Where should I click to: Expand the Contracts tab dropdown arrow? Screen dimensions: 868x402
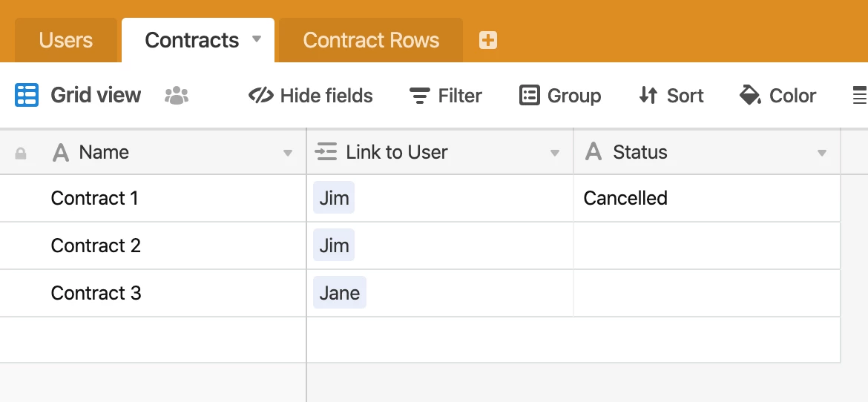256,39
